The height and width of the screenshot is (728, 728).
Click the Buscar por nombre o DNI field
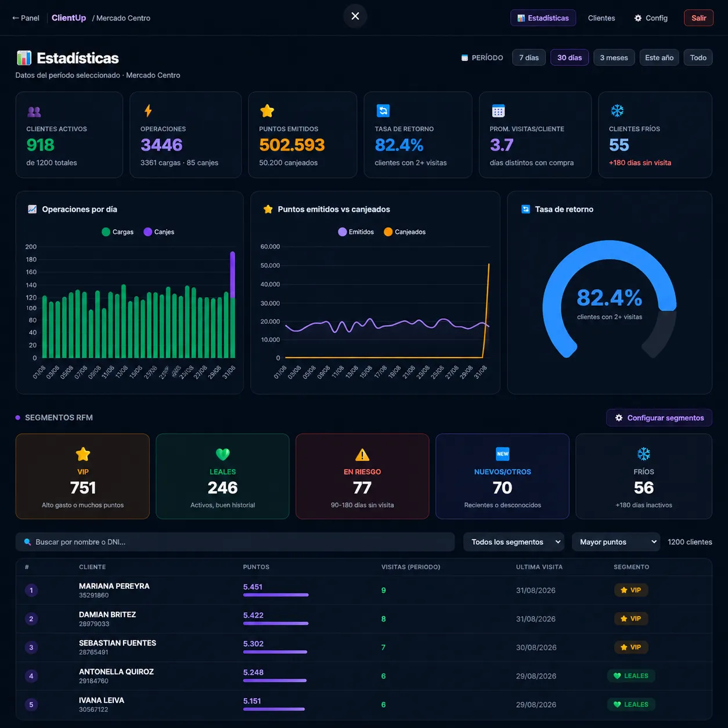(235, 542)
